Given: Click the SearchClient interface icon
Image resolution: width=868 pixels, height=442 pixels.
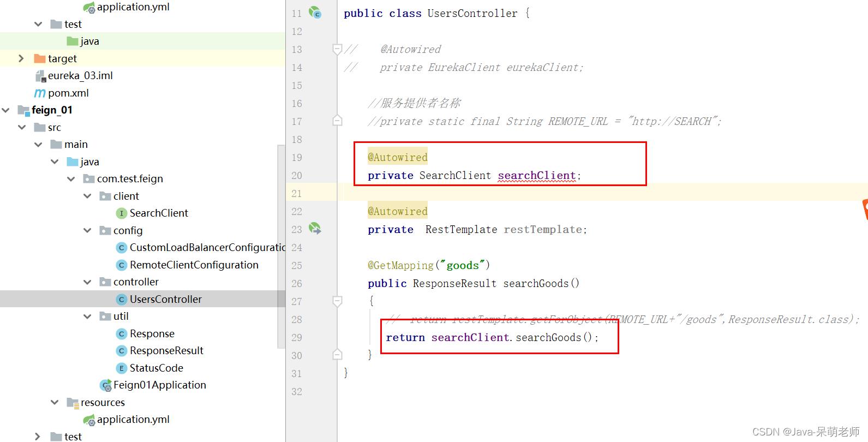Looking at the screenshot, I should [x=122, y=213].
